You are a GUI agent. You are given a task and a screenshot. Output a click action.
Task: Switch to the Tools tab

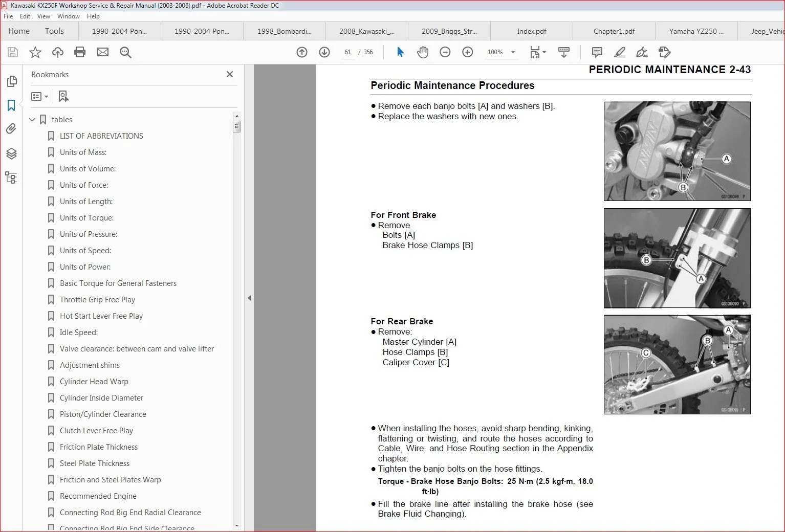tap(54, 31)
